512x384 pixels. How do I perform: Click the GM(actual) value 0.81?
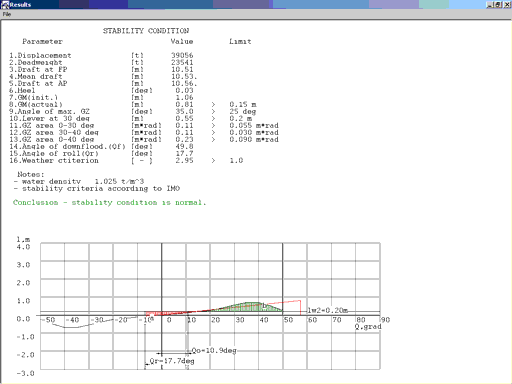pyautogui.click(x=184, y=104)
